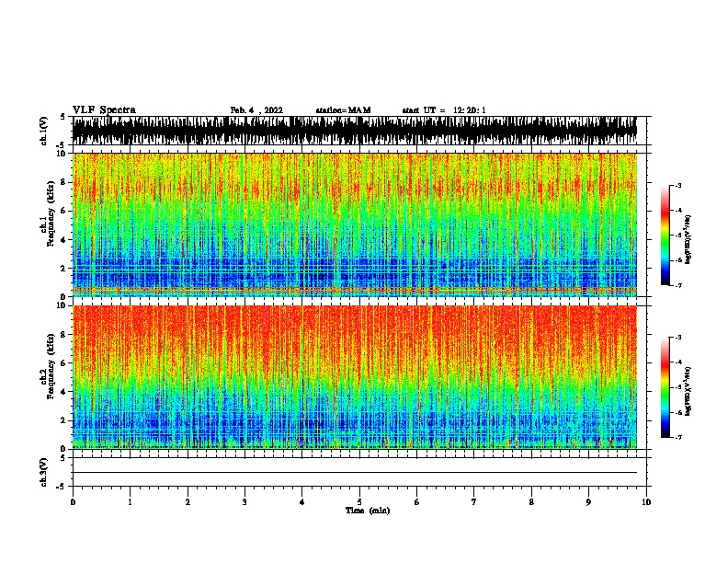Viewport: 728px width, 563px height.
Task: Click the "-7" value on ch.2 colorbar
Action: (678, 438)
